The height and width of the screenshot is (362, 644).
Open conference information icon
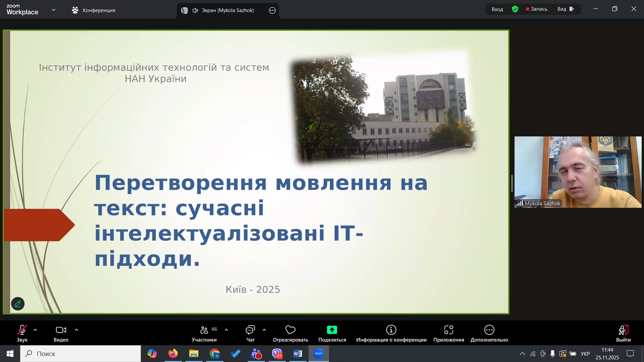(x=391, y=330)
